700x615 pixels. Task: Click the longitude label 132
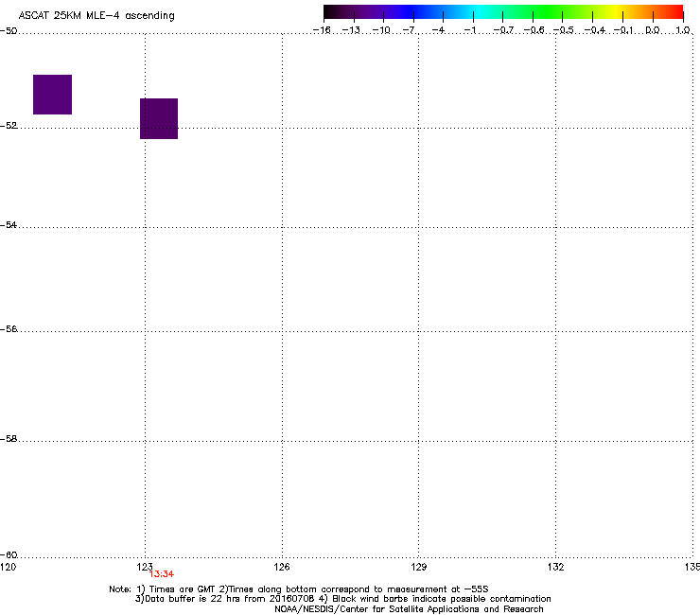(555, 567)
